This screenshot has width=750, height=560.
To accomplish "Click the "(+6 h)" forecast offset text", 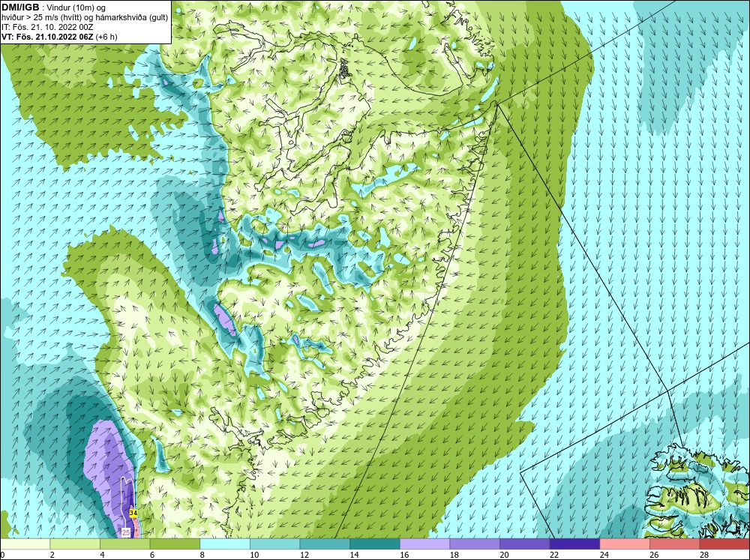I will point(106,37).
